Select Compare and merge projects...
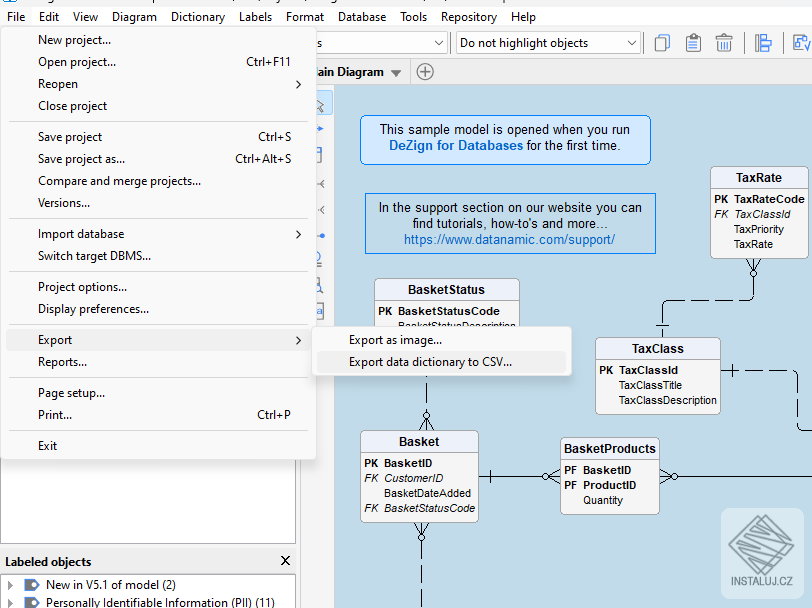 coord(158,181)
